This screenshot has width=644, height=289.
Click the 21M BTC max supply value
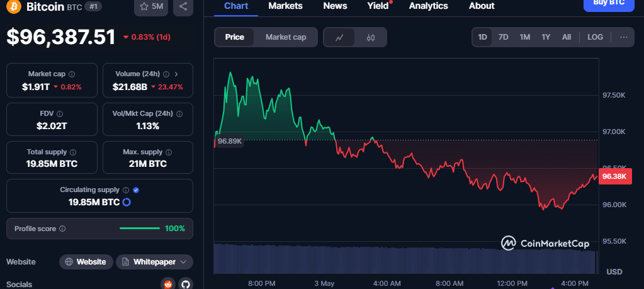(x=148, y=164)
